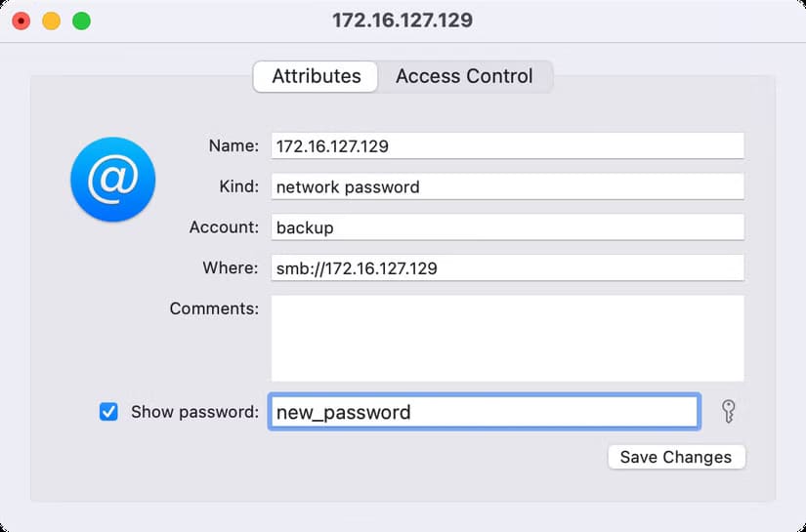Close the keychain item window

click(21, 20)
